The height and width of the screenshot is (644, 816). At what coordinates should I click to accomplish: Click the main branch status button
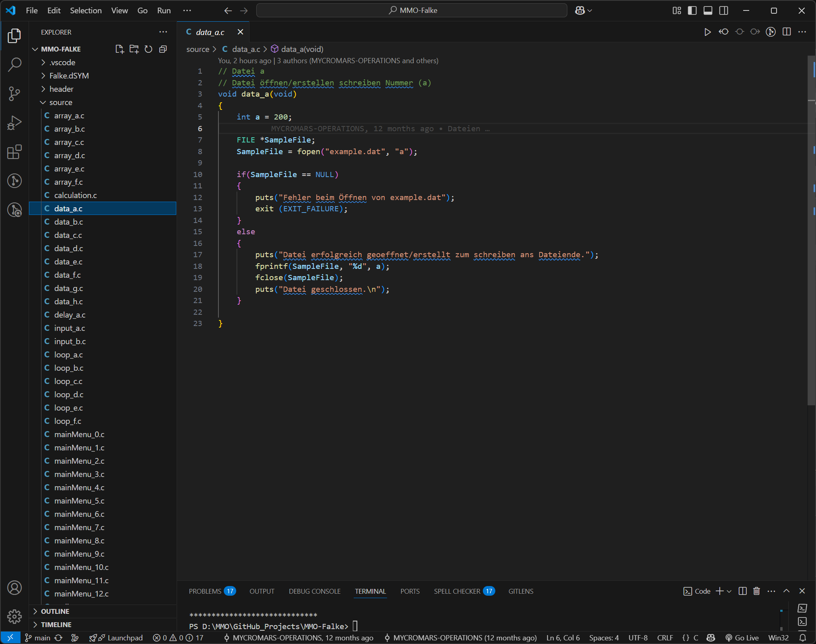click(x=38, y=638)
